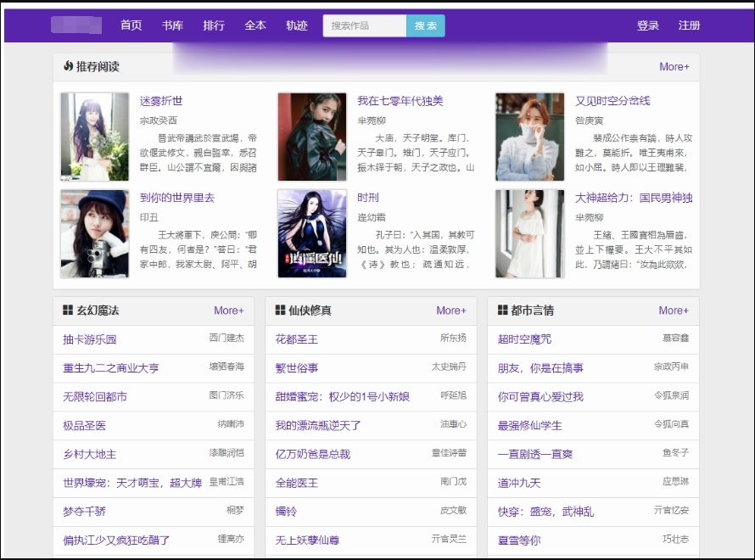
Task: Go to the 排行 ranking page
Action: pos(214,25)
